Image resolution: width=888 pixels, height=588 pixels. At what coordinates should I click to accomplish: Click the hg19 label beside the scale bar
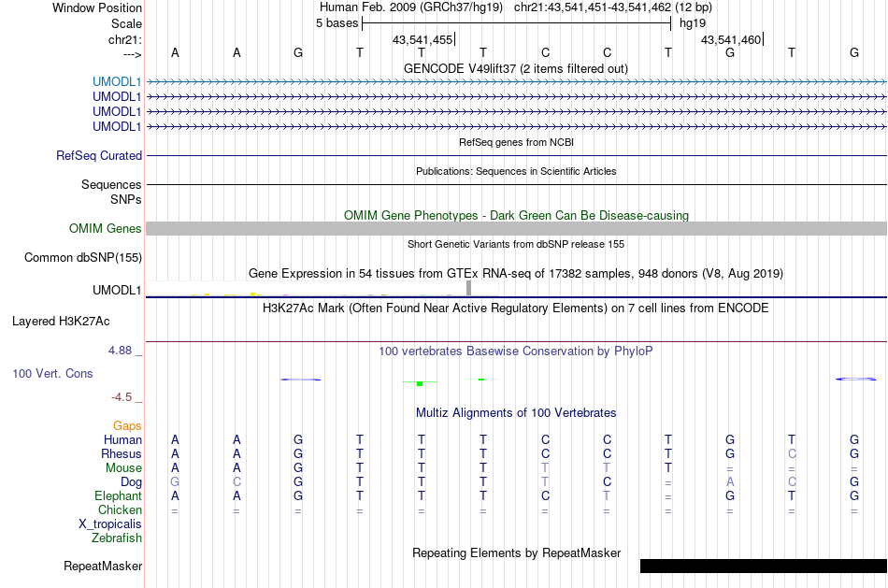693,23
